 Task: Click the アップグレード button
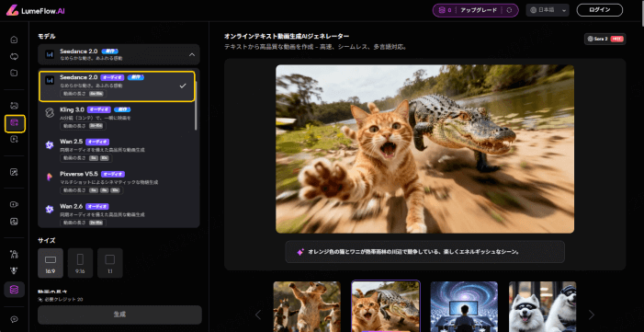[x=478, y=10]
